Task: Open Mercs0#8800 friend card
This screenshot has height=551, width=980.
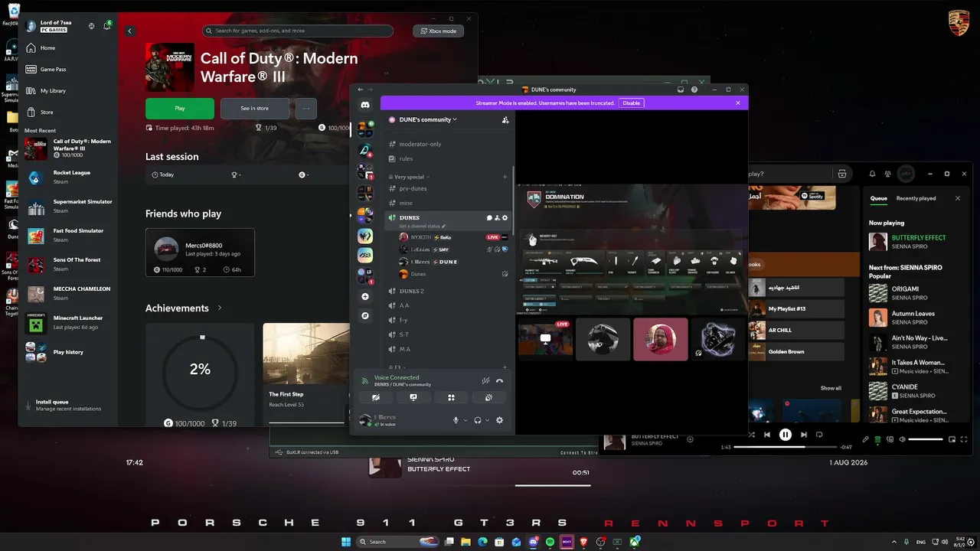Action: (x=200, y=253)
